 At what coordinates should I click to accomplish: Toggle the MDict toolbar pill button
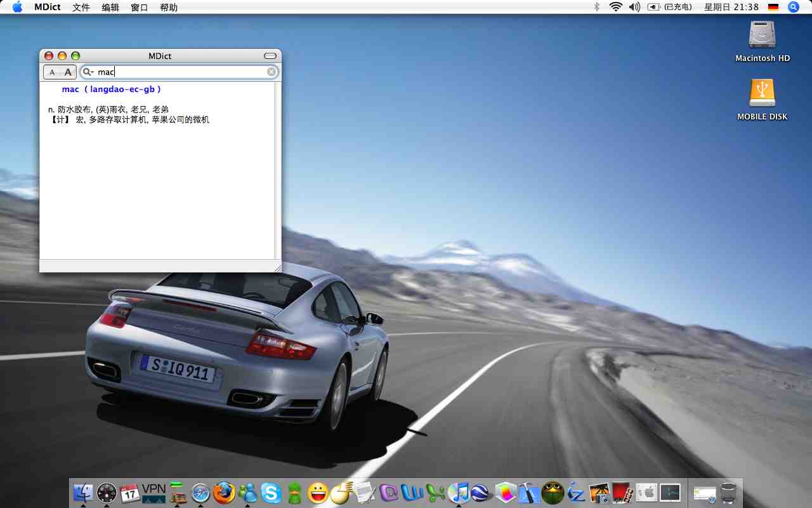270,56
